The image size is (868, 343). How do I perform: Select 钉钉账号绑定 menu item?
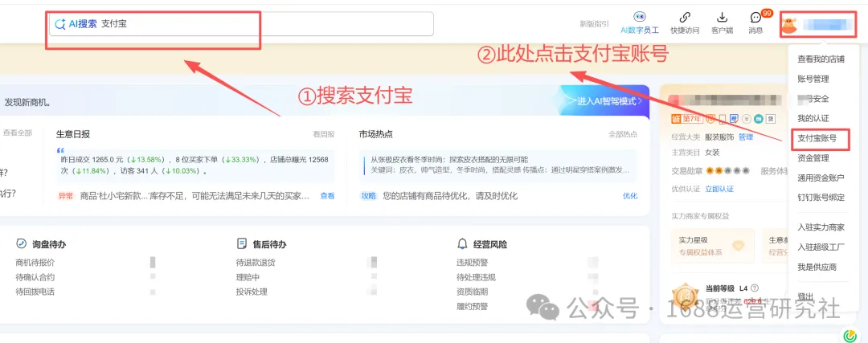(x=821, y=197)
